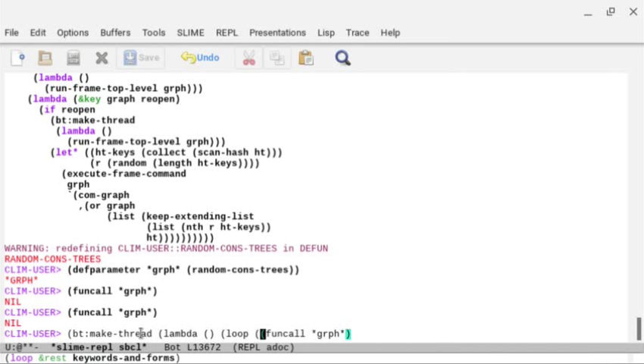The width and height of the screenshot is (644, 364).
Task: Expand the Buffers menu list
Action: (x=115, y=33)
